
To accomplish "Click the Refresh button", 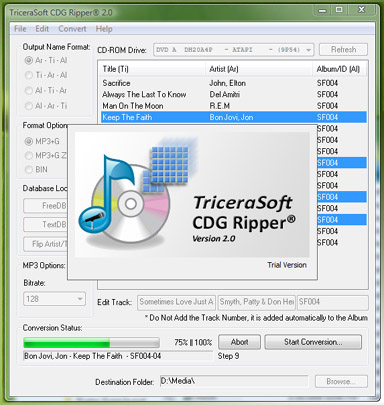I will point(343,50).
